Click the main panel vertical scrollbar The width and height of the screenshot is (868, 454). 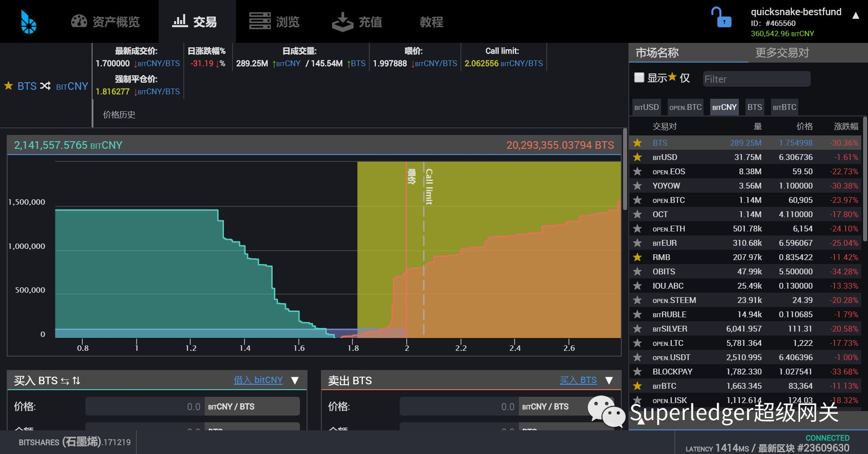(x=625, y=169)
